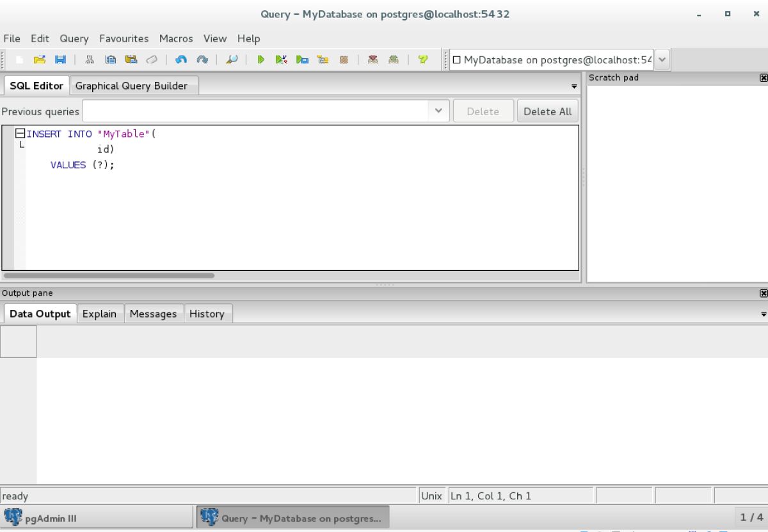This screenshot has width=768, height=532.
Task: Execute query with green play icon
Action: (x=260, y=60)
